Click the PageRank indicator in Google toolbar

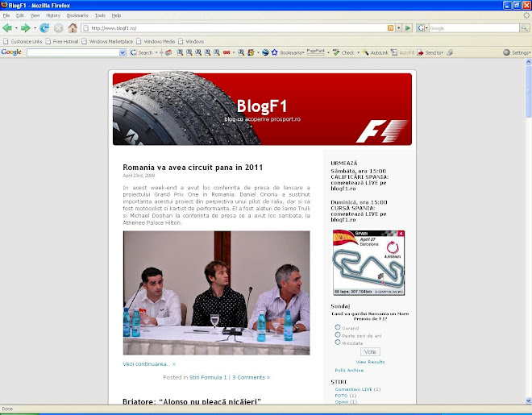(315, 52)
